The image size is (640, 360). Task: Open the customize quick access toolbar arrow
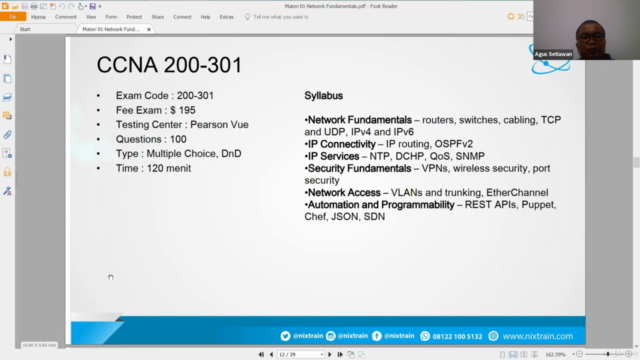[100, 7]
